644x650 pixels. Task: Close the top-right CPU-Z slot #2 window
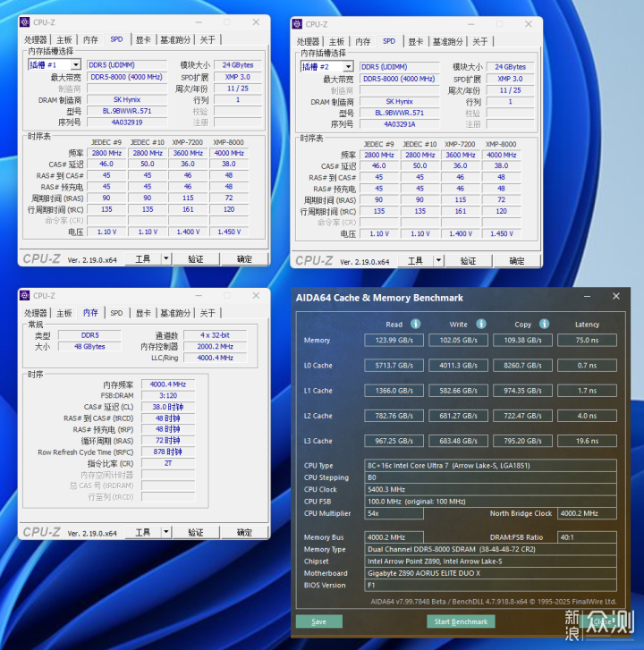tap(529, 24)
